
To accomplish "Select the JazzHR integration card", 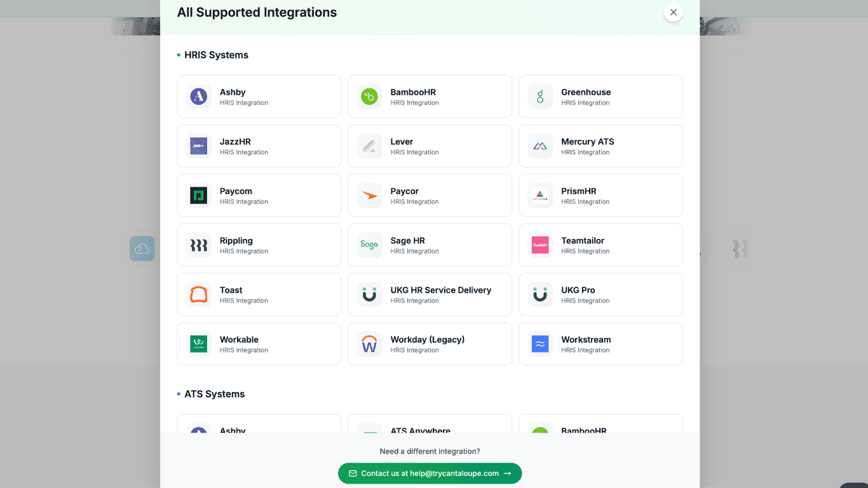I will [x=259, y=146].
